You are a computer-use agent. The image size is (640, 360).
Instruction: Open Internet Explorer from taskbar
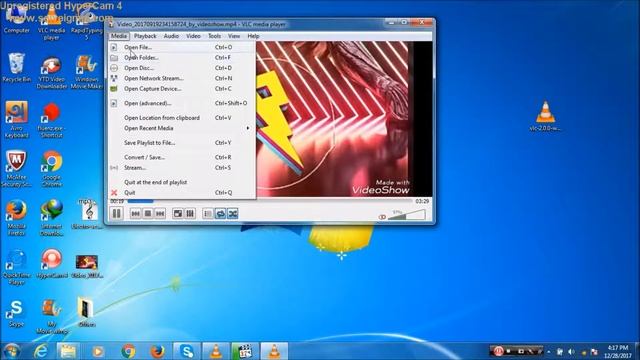[41, 351]
